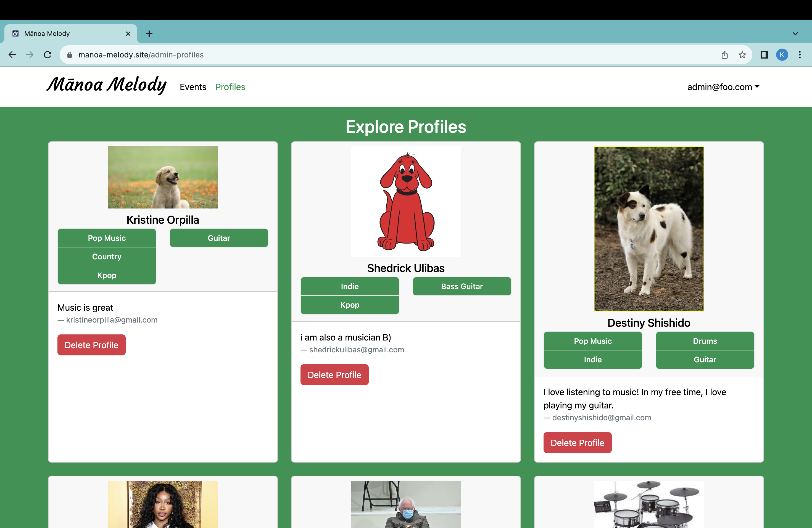The image size is (812, 528).
Task: Click the address bar URL
Action: point(141,55)
